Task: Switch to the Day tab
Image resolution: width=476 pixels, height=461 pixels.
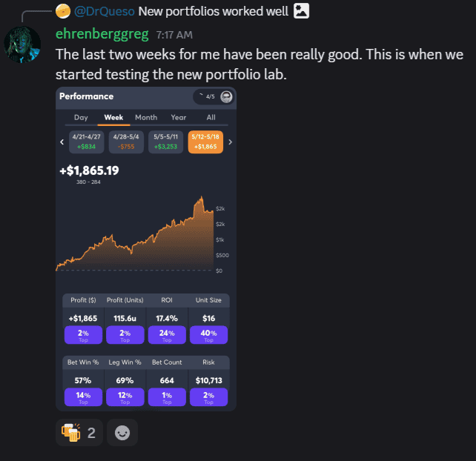Action: (81, 117)
